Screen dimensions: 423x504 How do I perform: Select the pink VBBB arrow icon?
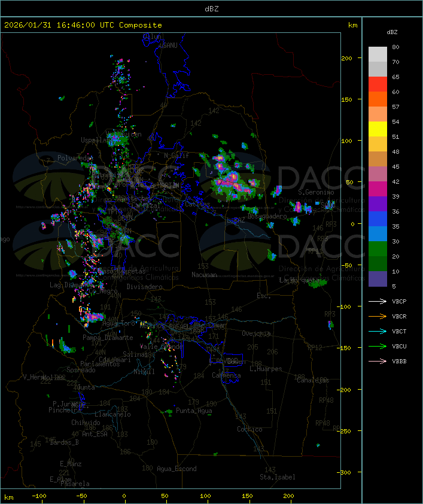coord(378,361)
